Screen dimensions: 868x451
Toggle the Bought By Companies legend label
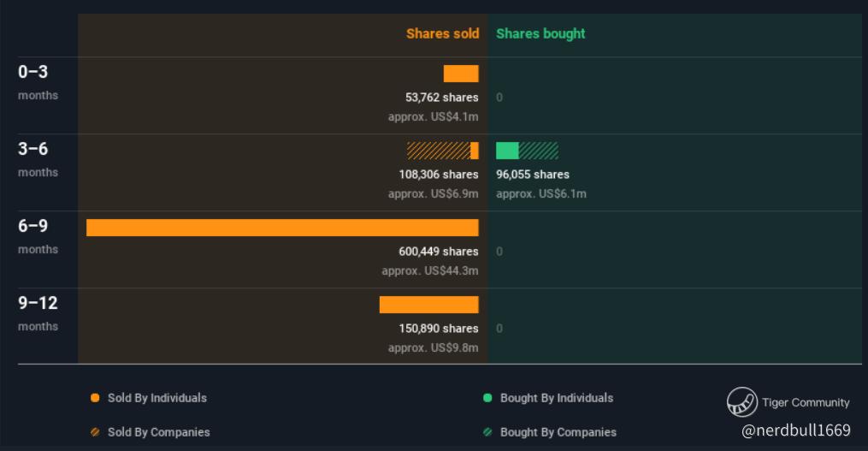[x=558, y=432]
